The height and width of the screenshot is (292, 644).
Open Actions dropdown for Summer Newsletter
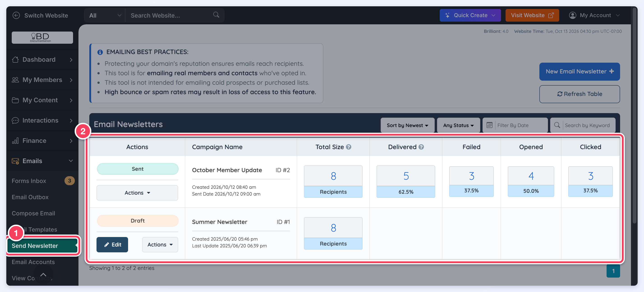[160, 244]
